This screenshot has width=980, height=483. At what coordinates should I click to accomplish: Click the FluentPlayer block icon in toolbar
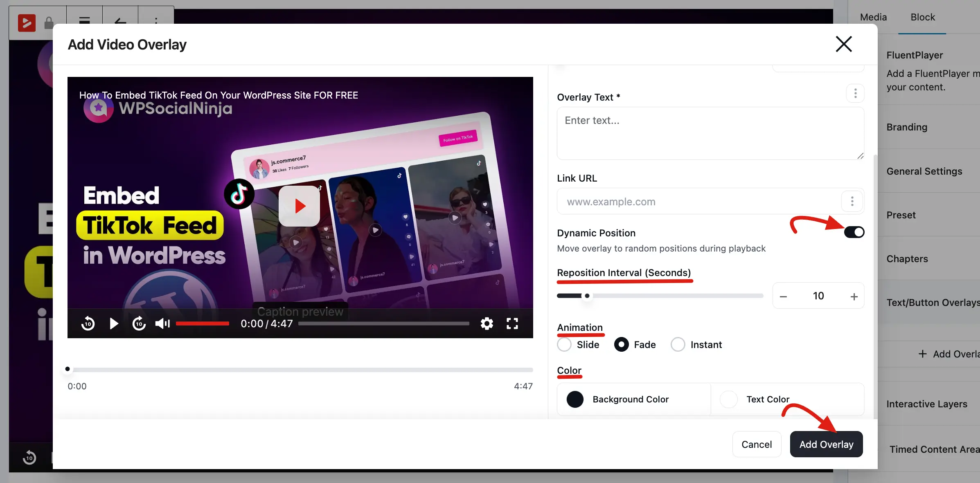(x=27, y=22)
